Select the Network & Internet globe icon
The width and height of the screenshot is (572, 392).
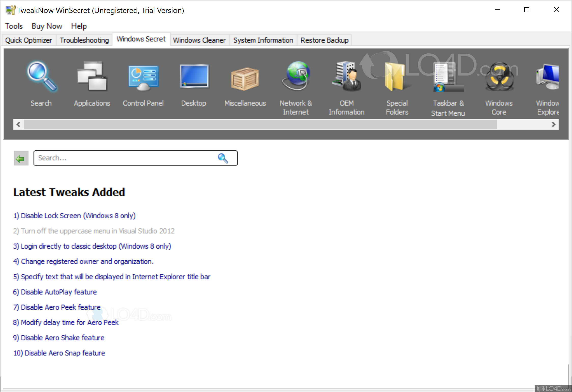click(296, 76)
